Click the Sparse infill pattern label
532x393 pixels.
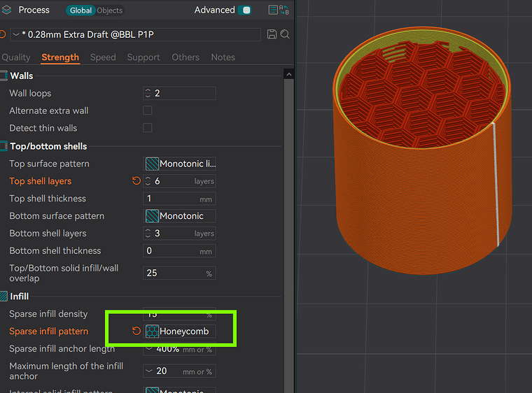(x=48, y=331)
